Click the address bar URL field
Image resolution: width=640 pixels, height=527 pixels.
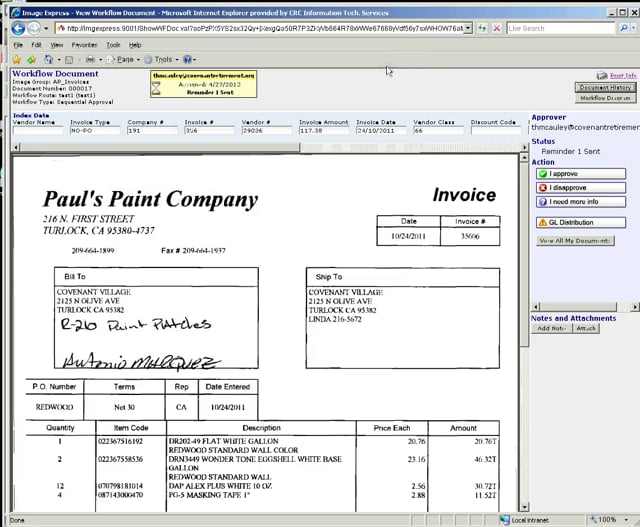260,28
